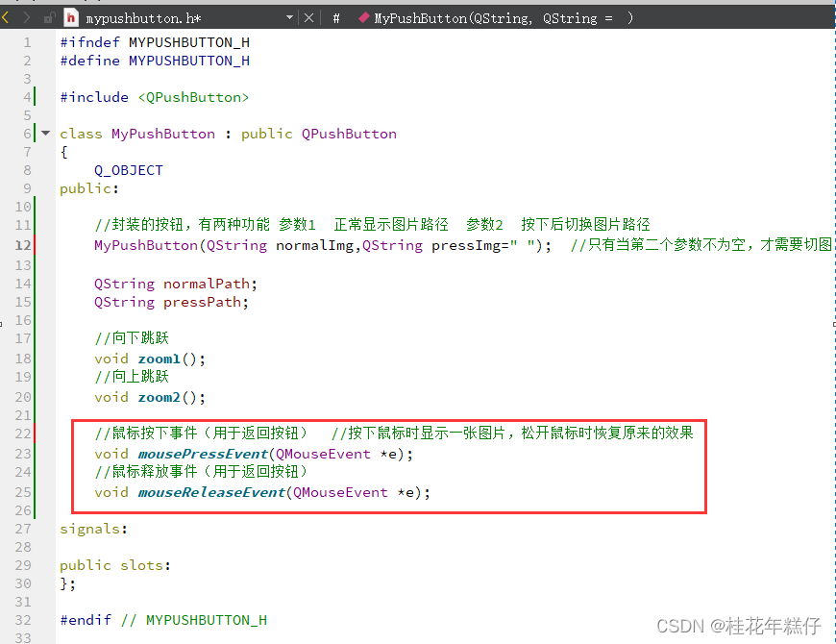Screen dimensions: 836x644
Task: Toggle the file lock icon
Action: pos(50,18)
